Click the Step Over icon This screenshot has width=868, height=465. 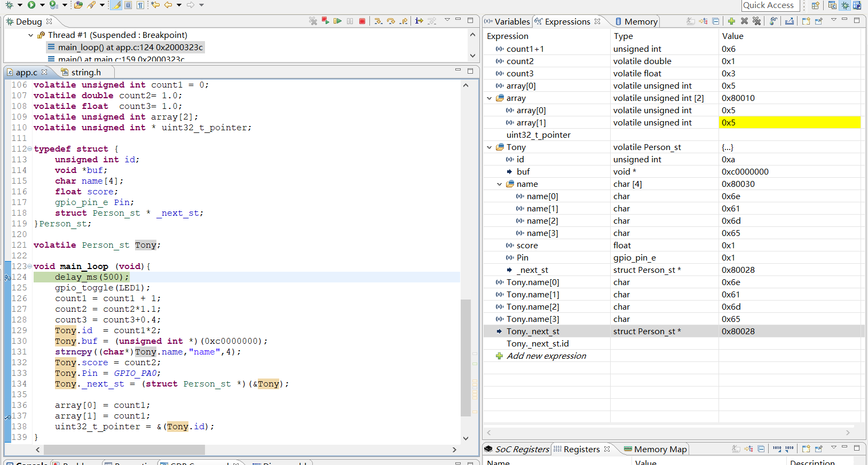(391, 21)
